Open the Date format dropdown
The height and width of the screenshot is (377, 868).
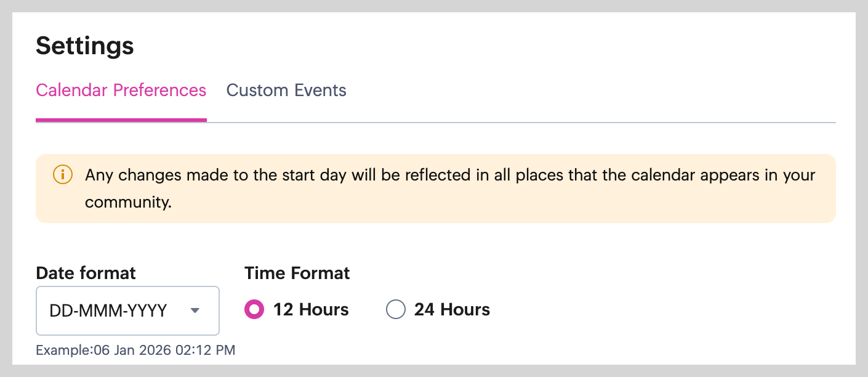[x=127, y=310]
